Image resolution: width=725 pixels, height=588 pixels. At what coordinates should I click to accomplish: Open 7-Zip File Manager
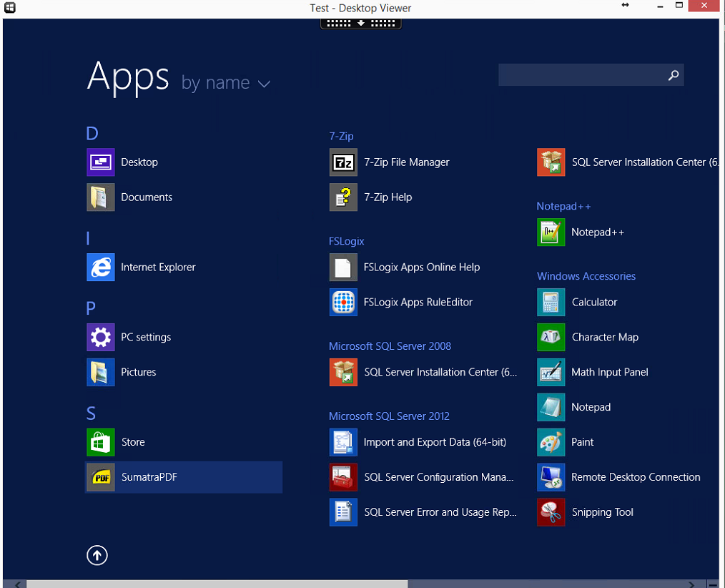pyautogui.click(x=343, y=162)
